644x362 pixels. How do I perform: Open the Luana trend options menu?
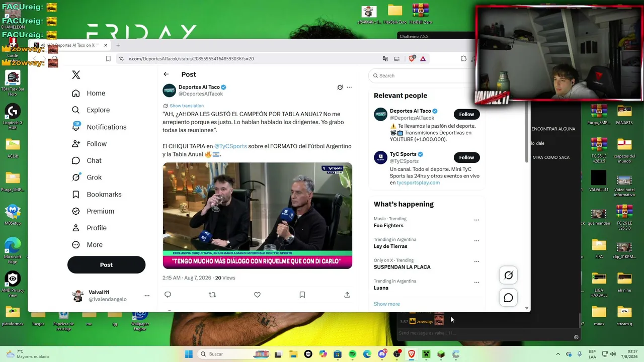coord(476,282)
